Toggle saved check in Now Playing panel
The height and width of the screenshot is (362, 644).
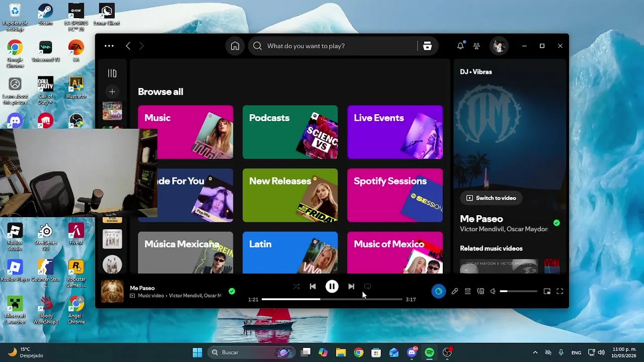click(556, 223)
